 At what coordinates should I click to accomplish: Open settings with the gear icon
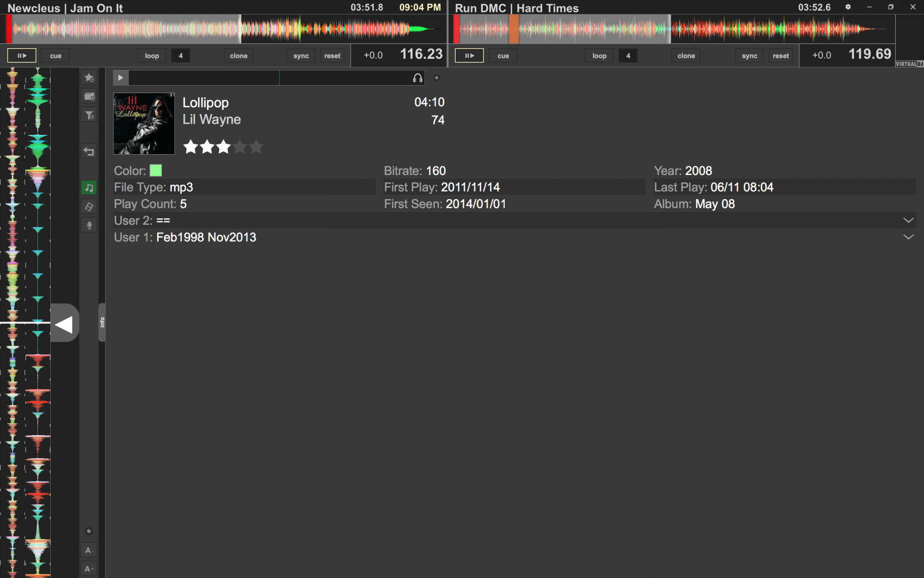coord(848,7)
